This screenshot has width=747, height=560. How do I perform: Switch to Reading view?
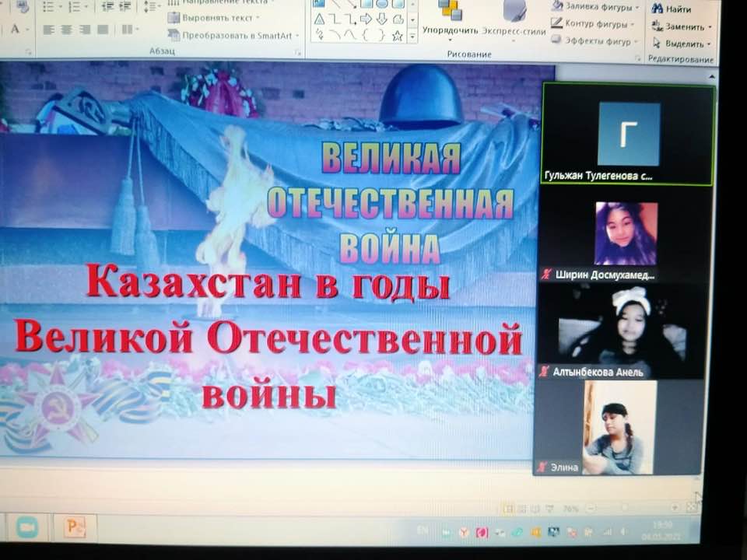(x=536, y=509)
